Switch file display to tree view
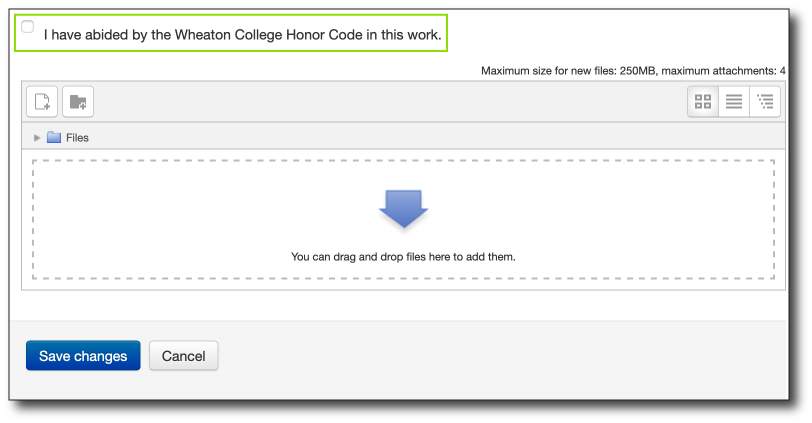The height and width of the screenshot is (423, 812). tap(765, 101)
